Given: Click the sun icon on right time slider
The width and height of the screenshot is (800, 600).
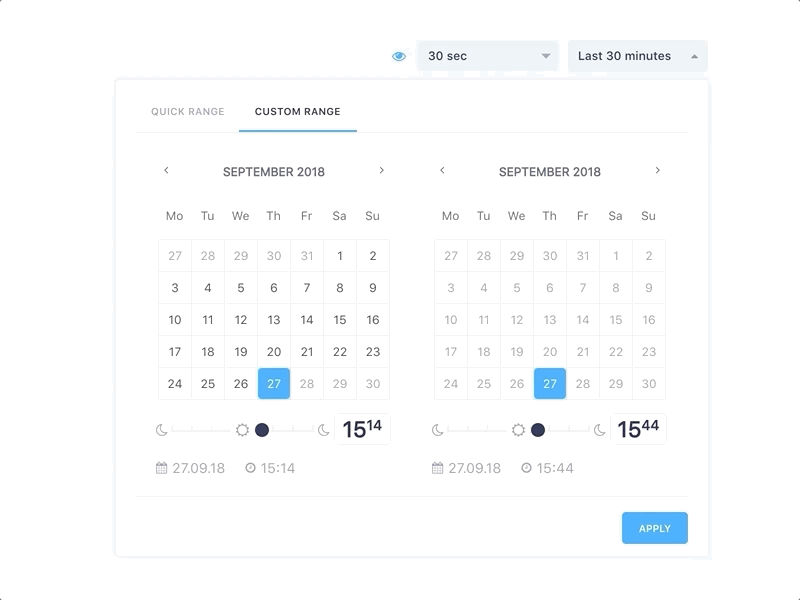Looking at the screenshot, I should pyautogui.click(x=518, y=430).
